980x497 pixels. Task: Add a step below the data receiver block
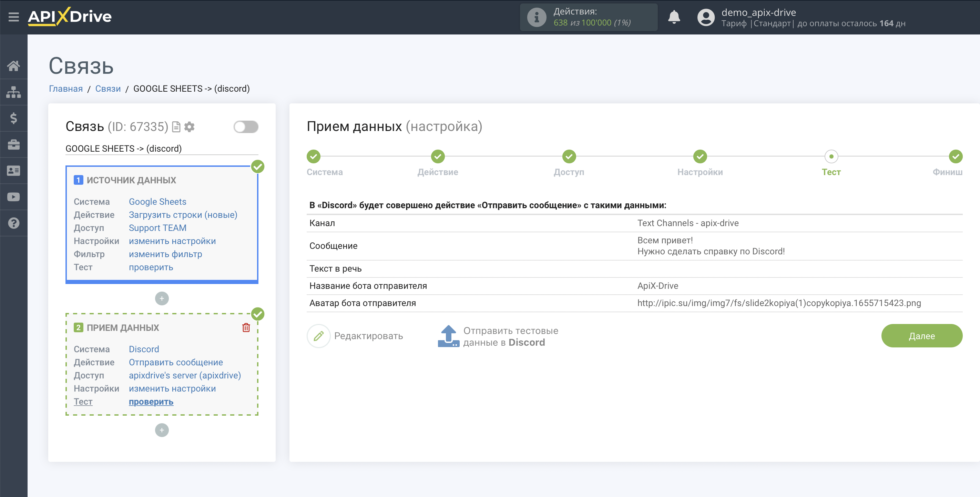(x=162, y=430)
